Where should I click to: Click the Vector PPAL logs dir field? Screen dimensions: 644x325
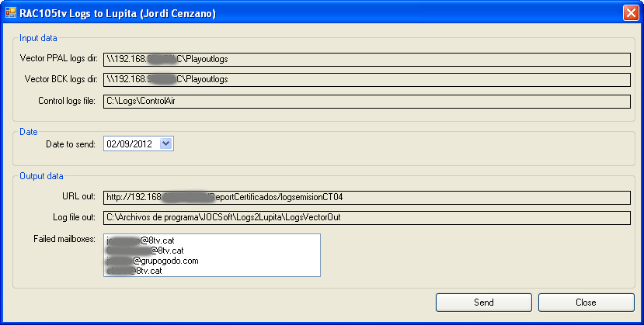pos(366,58)
